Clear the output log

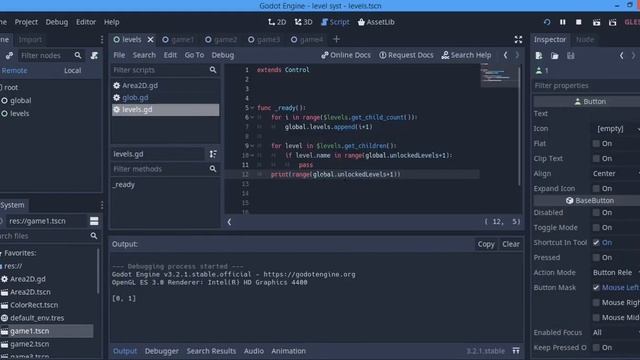pos(511,244)
